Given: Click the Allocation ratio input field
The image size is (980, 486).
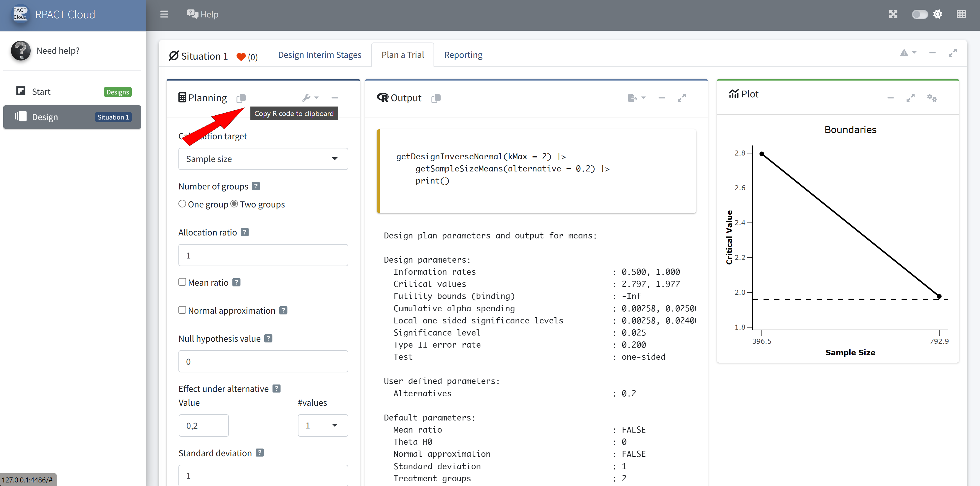Looking at the screenshot, I should coord(263,255).
